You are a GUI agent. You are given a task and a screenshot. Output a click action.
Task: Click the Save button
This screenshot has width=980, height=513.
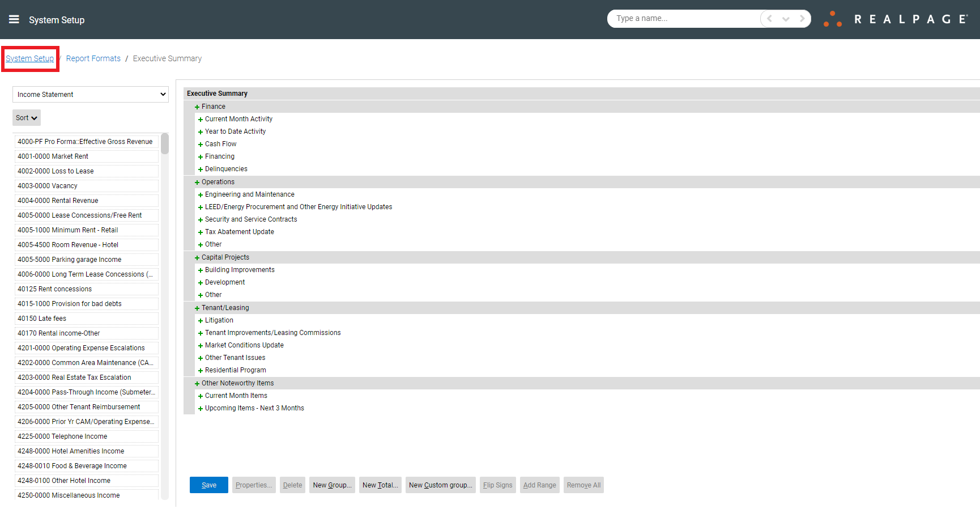208,485
